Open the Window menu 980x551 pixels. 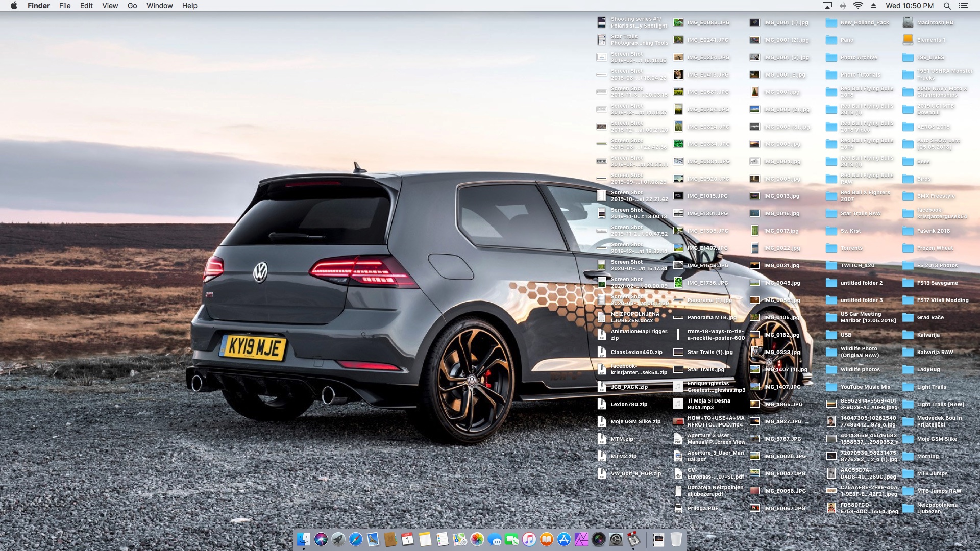(x=160, y=6)
